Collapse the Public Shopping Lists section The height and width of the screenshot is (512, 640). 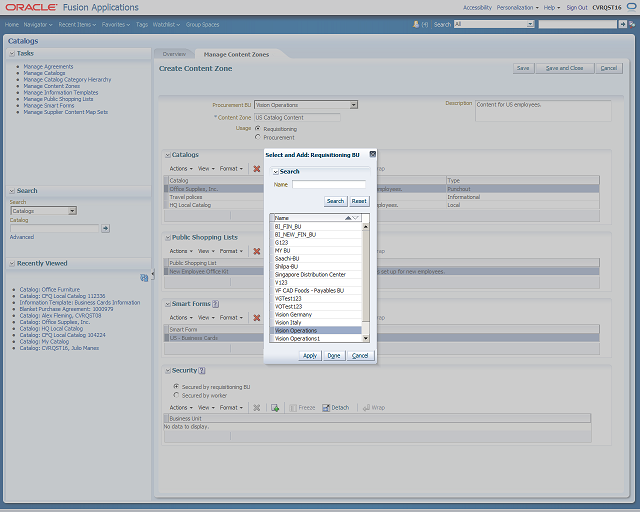click(168, 238)
